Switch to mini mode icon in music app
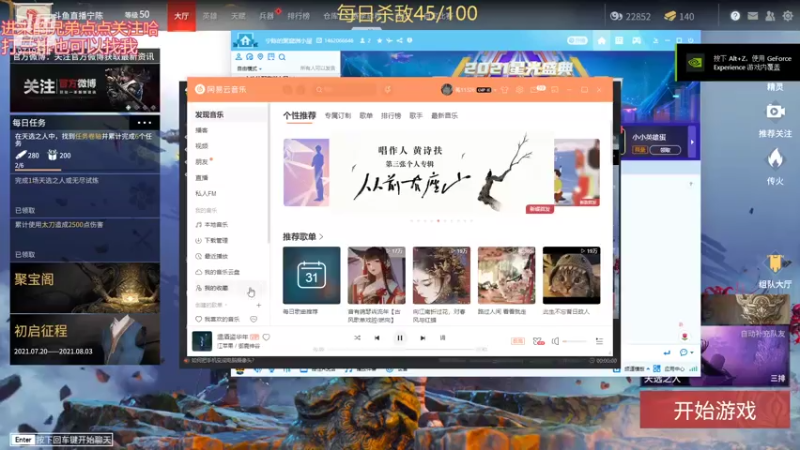The image size is (800, 450). coord(555,90)
